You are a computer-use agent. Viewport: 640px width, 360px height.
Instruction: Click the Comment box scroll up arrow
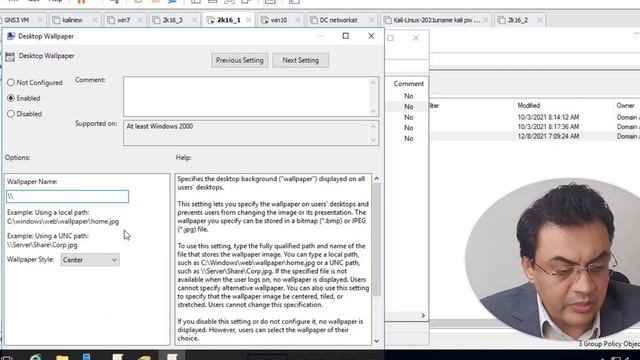(x=373, y=82)
